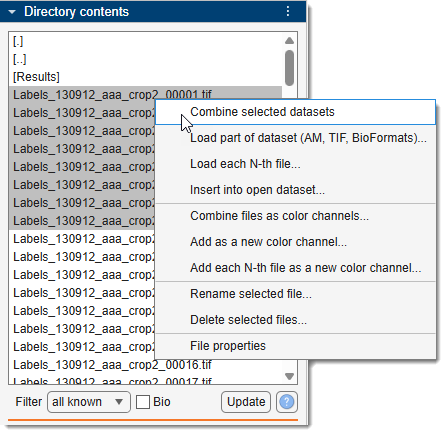Open the 'all known' filter dropdown
This screenshot has width=445, height=434.
click(x=89, y=402)
